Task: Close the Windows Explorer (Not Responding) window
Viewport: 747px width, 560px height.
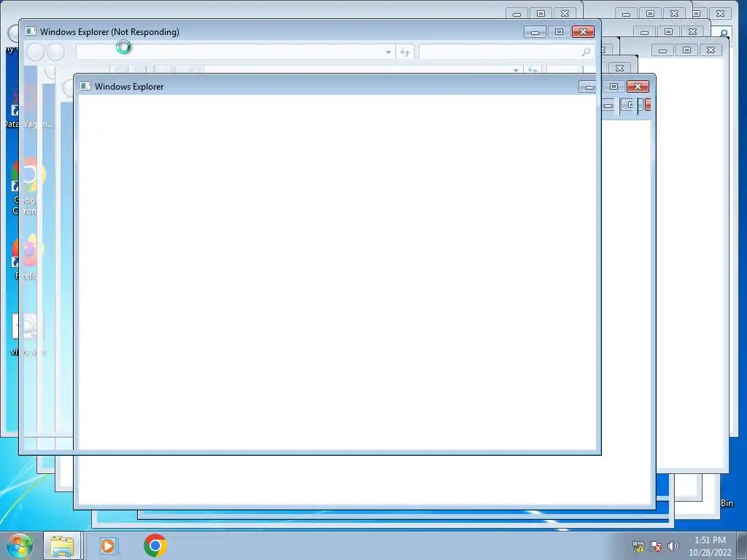Action: [583, 32]
